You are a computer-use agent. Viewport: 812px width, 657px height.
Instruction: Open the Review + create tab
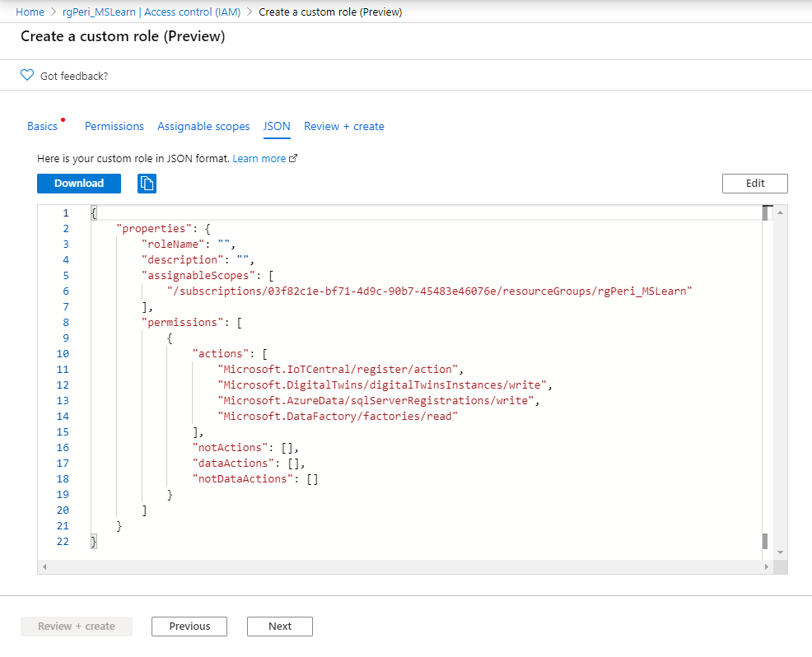click(x=344, y=126)
